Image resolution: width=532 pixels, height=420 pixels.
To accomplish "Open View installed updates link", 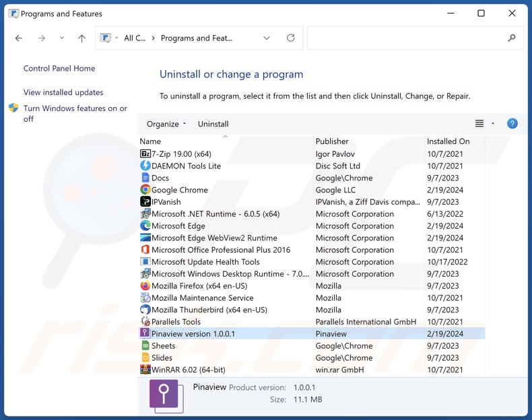I will (63, 92).
